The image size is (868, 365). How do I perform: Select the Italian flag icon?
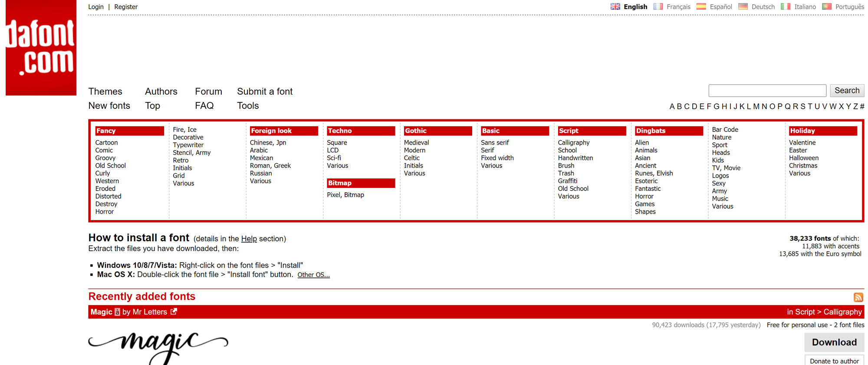coord(785,7)
